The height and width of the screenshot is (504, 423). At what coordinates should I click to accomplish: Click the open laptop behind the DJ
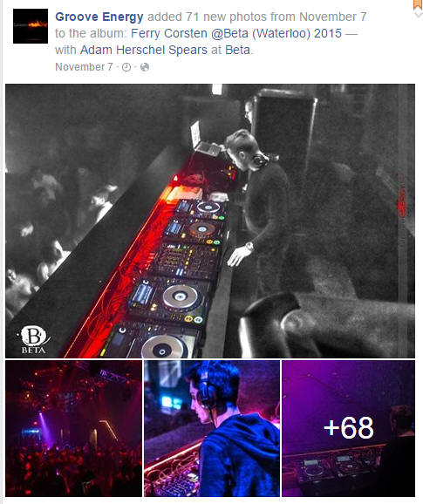coord(196,134)
